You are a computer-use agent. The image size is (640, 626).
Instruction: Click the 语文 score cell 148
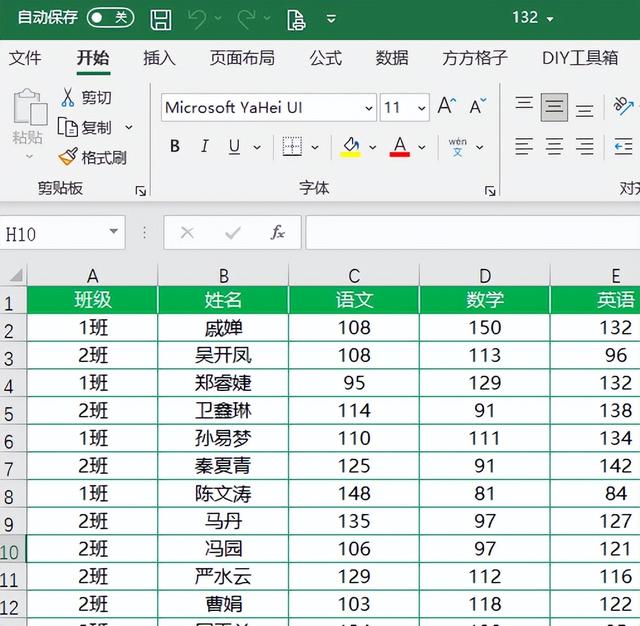[x=354, y=493]
